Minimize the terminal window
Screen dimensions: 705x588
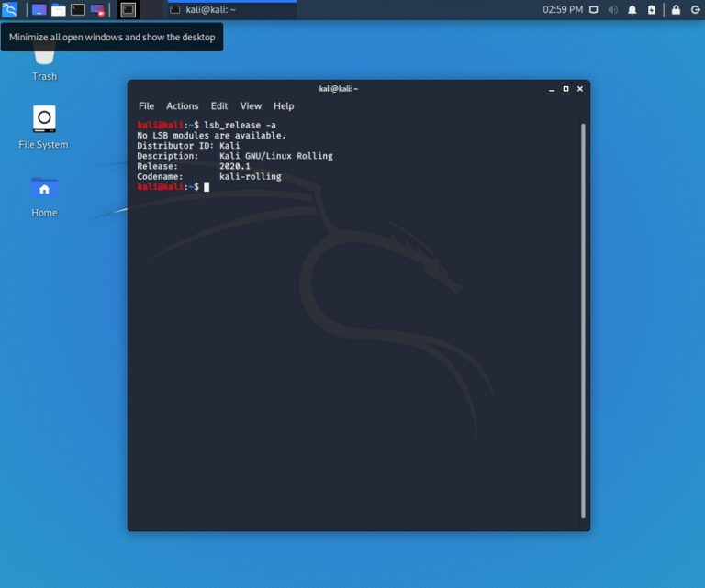click(552, 89)
